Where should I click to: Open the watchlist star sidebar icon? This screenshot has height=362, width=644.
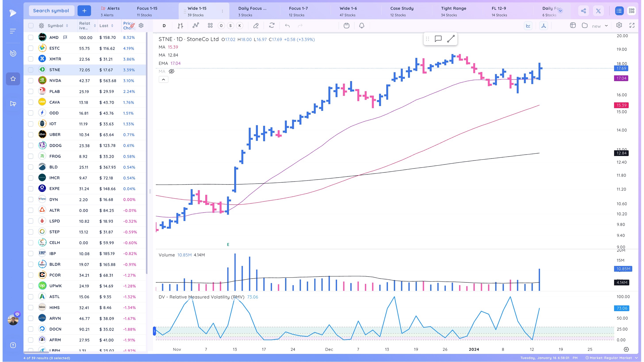13,79
